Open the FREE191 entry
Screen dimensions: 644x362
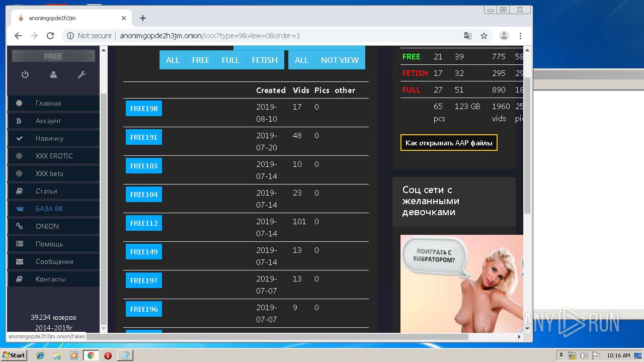pos(144,137)
